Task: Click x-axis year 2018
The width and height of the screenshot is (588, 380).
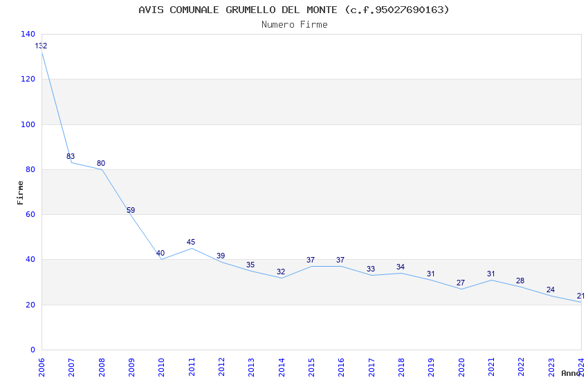Action: [x=401, y=367]
